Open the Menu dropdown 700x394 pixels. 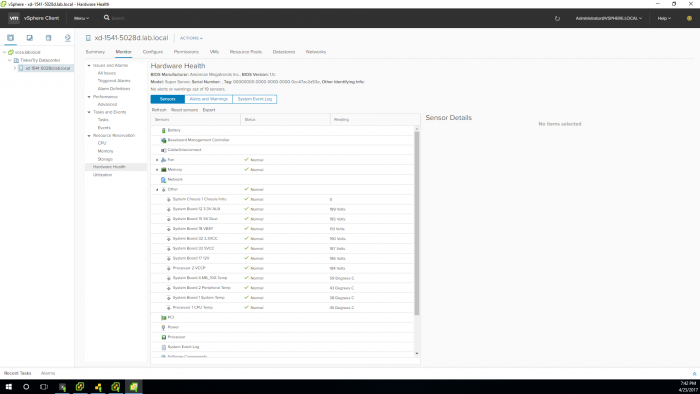(x=81, y=18)
